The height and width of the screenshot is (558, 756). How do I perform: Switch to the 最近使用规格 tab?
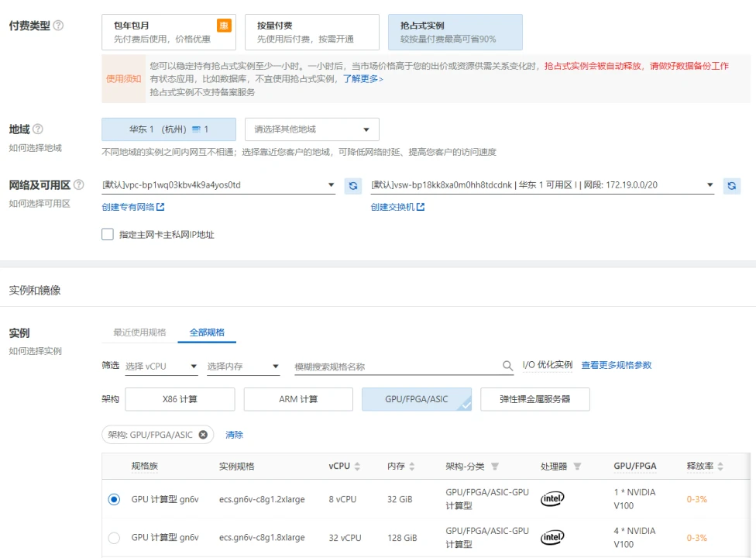[140, 332]
